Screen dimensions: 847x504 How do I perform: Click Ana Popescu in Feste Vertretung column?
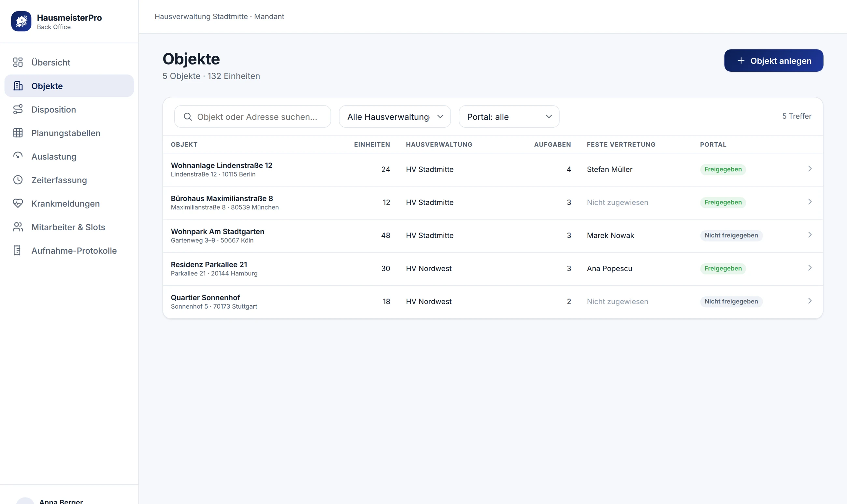click(x=610, y=268)
